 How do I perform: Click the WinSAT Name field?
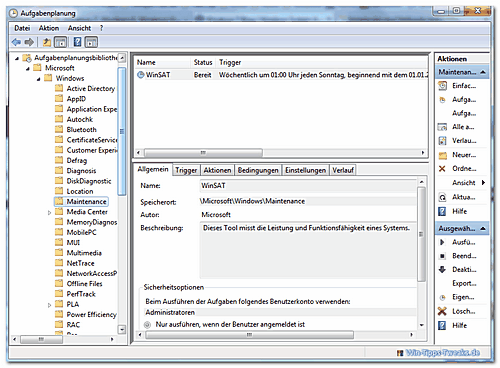tap(308, 186)
